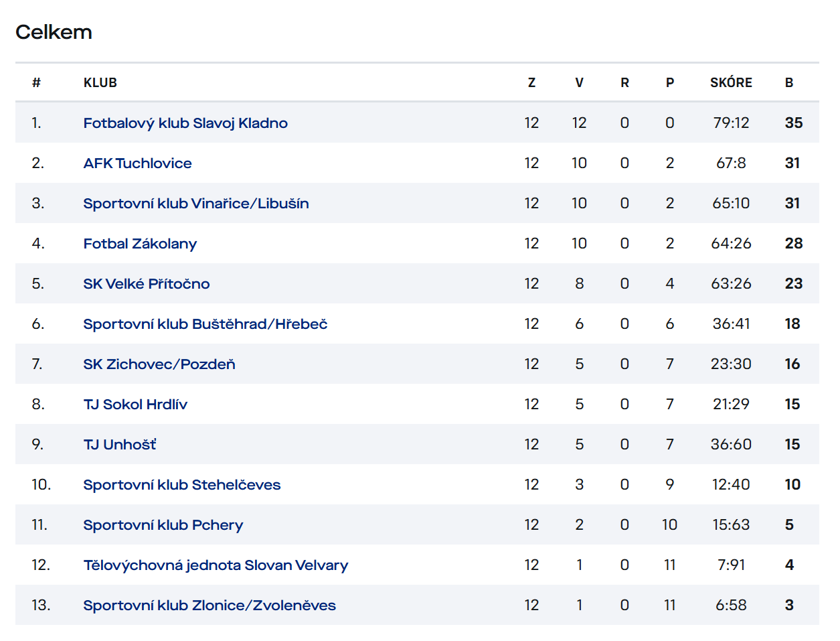Click the Z matches column header
Image resolution: width=840 pixels, height=641 pixels.
(x=531, y=83)
